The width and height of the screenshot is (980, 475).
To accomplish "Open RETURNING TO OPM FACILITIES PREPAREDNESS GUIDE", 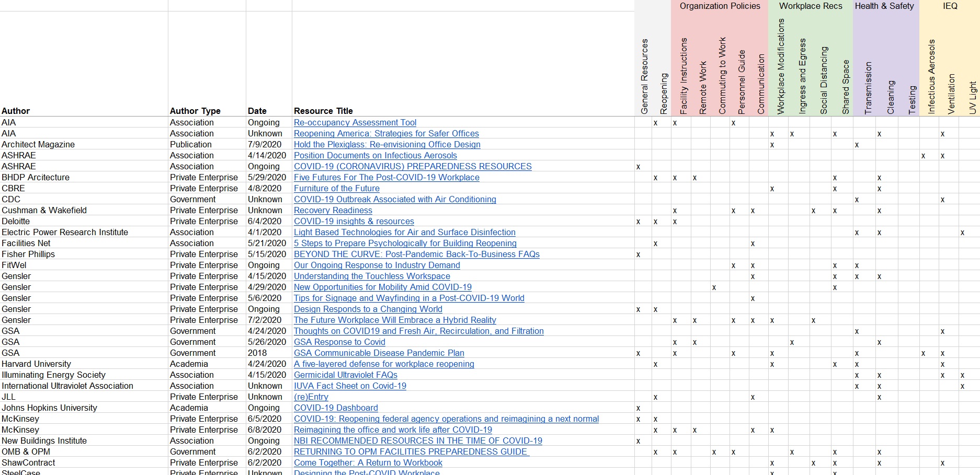I will (x=412, y=451).
